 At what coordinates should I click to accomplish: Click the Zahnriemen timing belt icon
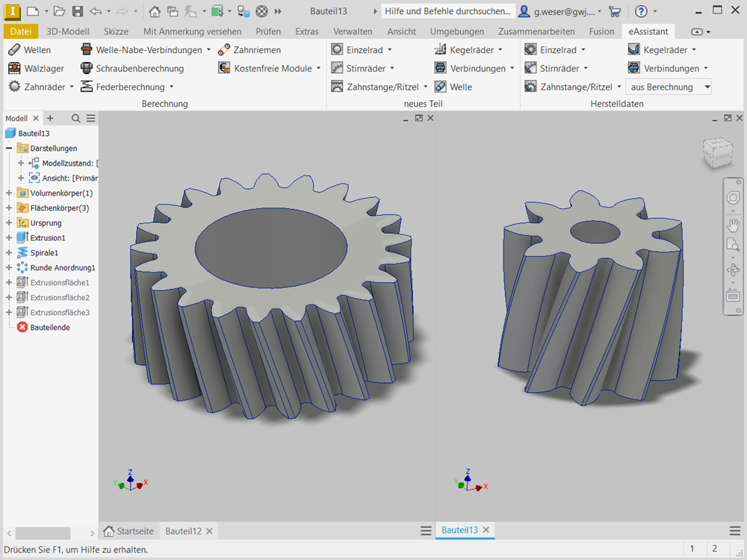pyautogui.click(x=224, y=50)
